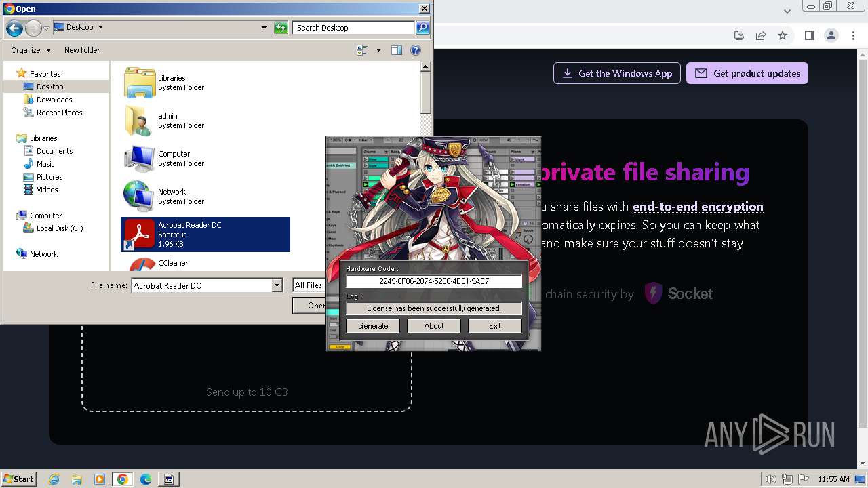The height and width of the screenshot is (488, 868).
Task: Open the Organize menu
Action: point(31,50)
